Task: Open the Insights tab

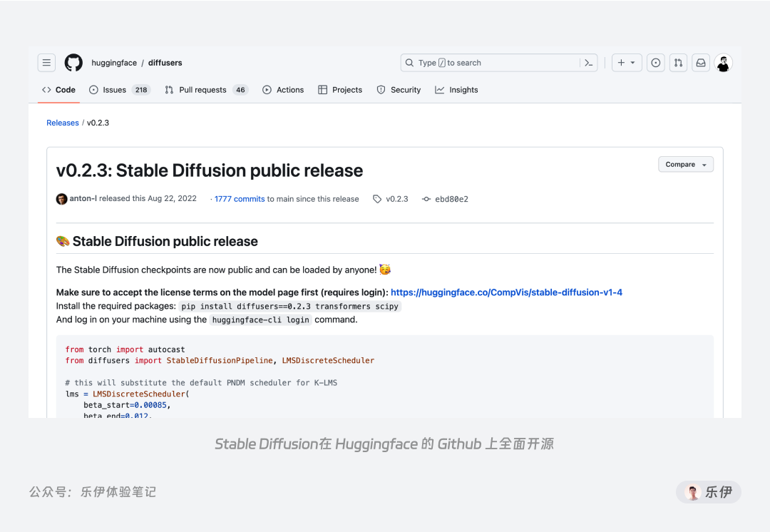Action: [456, 89]
